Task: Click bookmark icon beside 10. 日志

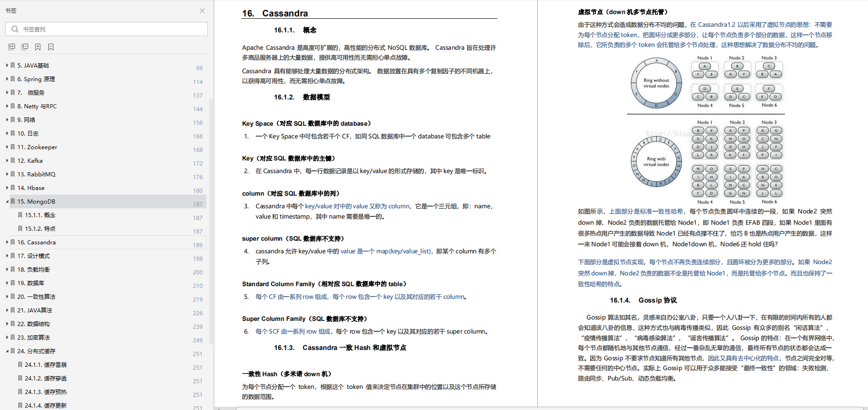Action: point(13,134)
